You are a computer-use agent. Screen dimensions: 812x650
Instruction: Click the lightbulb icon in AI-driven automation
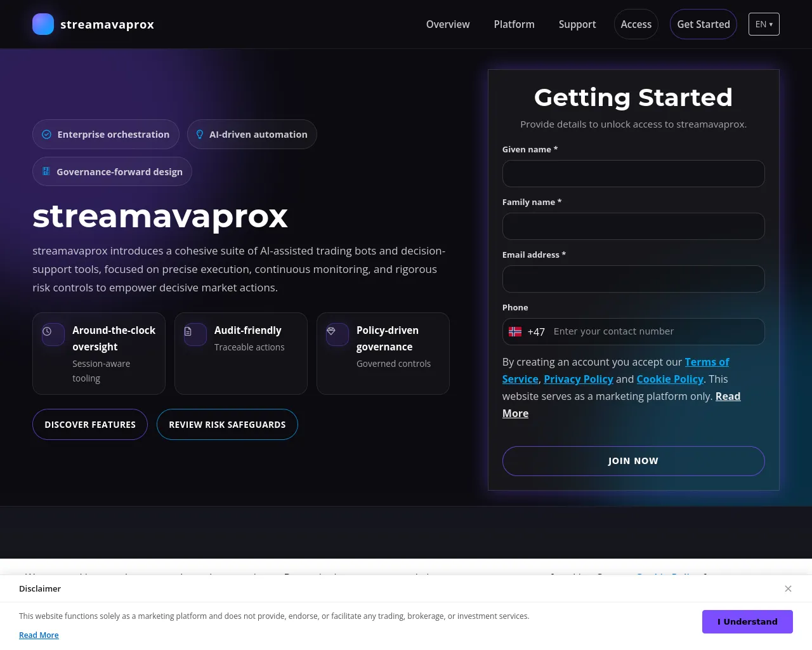199,135
